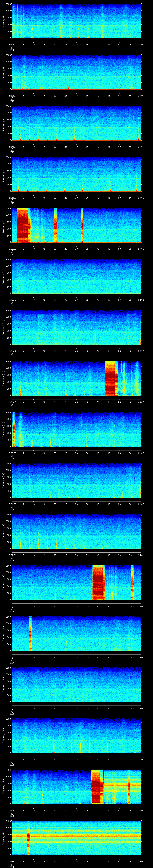Click the 33:00 end time label
Image resolution: width=153 pixels, height=868 pixels.
(x=141, y=555)
